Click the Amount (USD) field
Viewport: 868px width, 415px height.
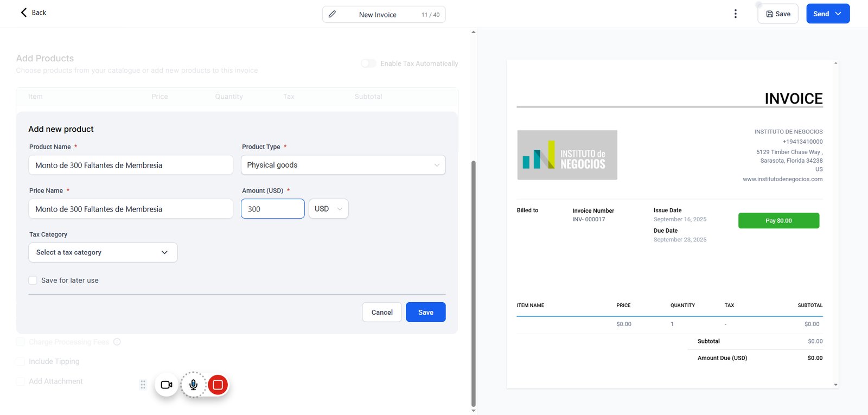(272, 209)
